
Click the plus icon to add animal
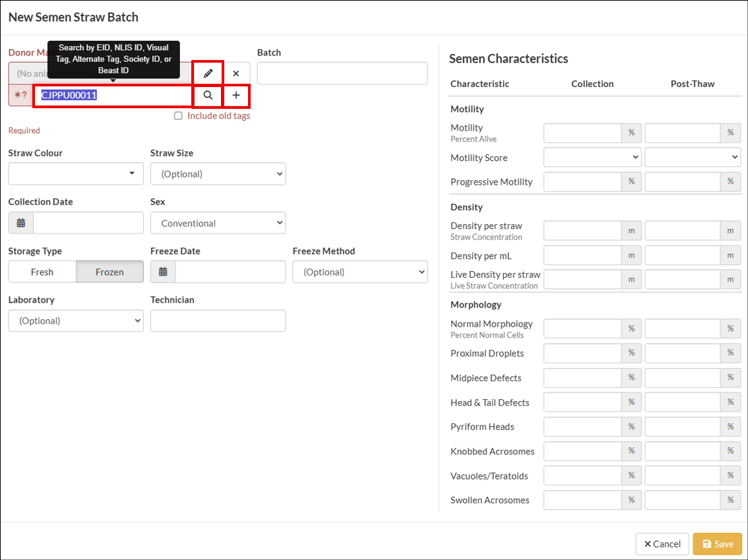[236, 96]
